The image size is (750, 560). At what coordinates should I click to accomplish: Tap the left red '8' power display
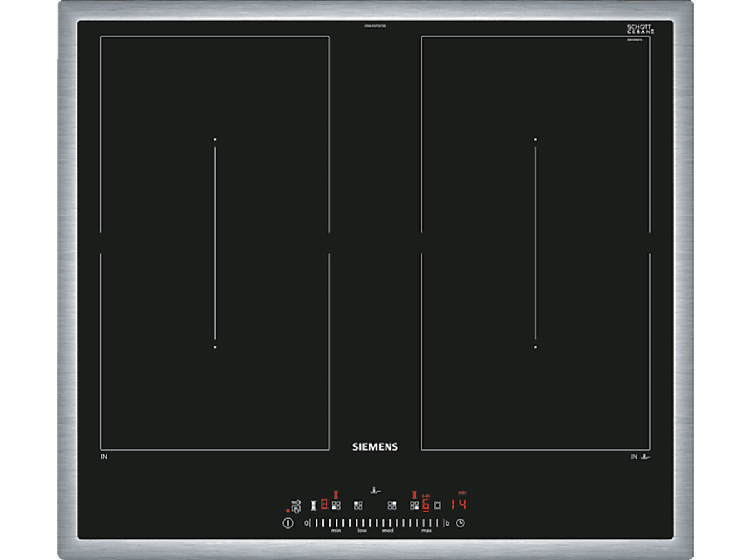pos(324,504)
